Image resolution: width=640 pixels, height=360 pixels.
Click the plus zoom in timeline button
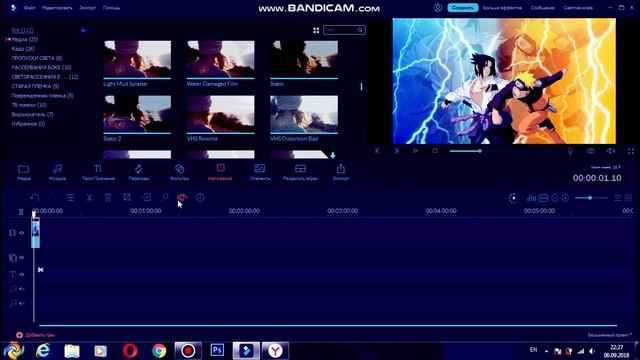point(565,198)
